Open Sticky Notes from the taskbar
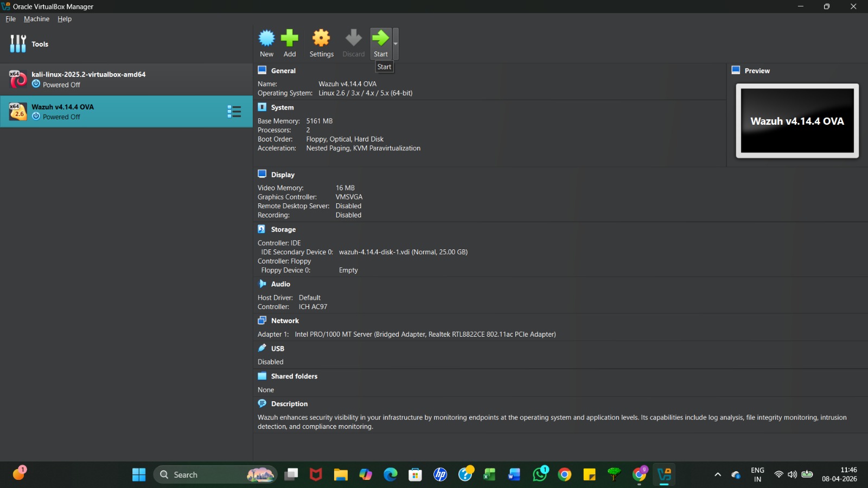Viewport: 868px width, 488px height. (x=589, y=475)
